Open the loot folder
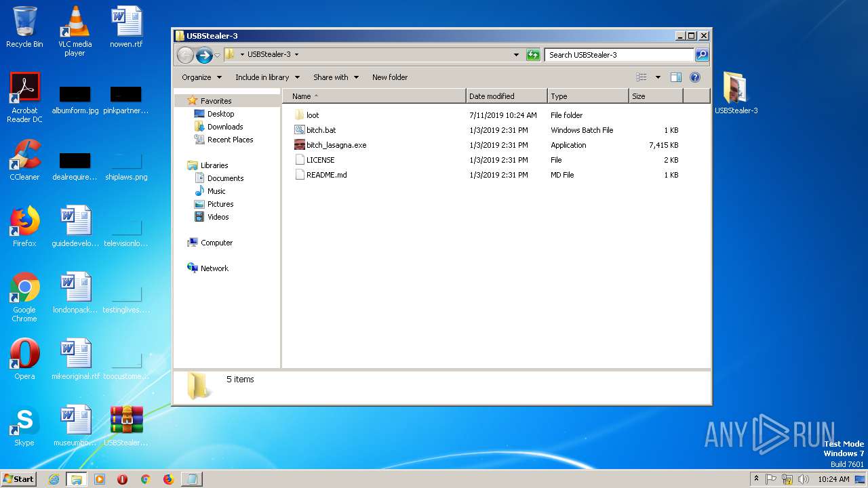 point(312,115)
